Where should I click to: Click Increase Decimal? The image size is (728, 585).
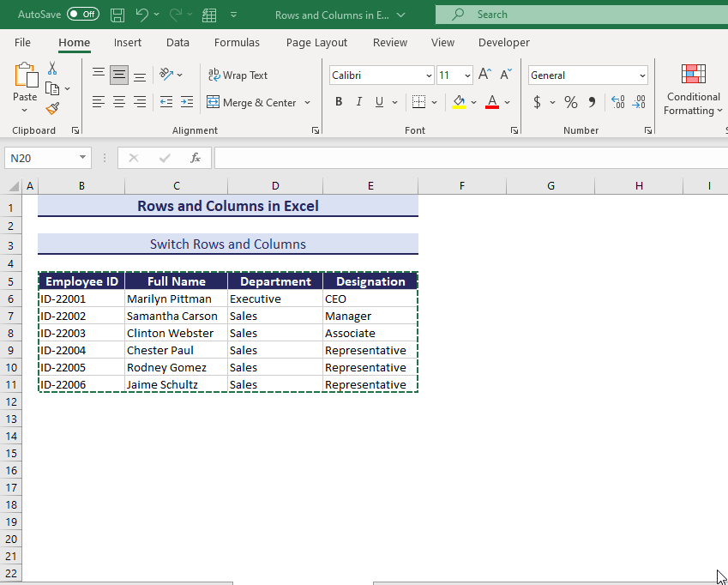(617, 102)
